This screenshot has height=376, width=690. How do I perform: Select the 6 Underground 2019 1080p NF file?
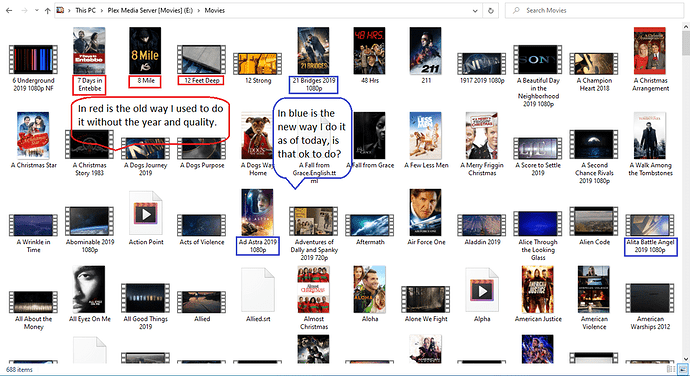pos(33,59)
